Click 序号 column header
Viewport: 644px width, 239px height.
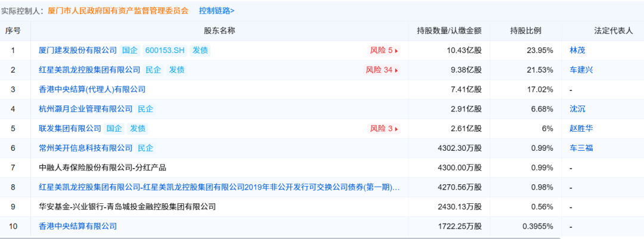[13, 31]
